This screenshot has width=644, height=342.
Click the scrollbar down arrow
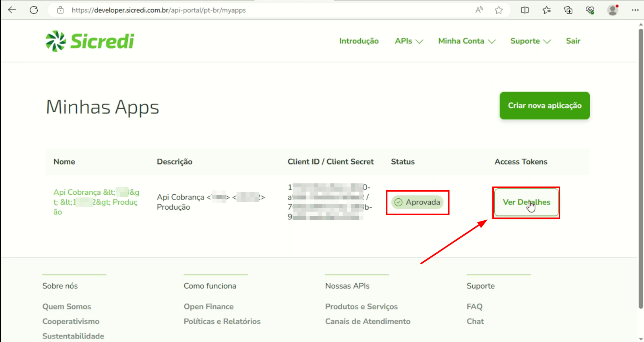[x=641, y=338]
